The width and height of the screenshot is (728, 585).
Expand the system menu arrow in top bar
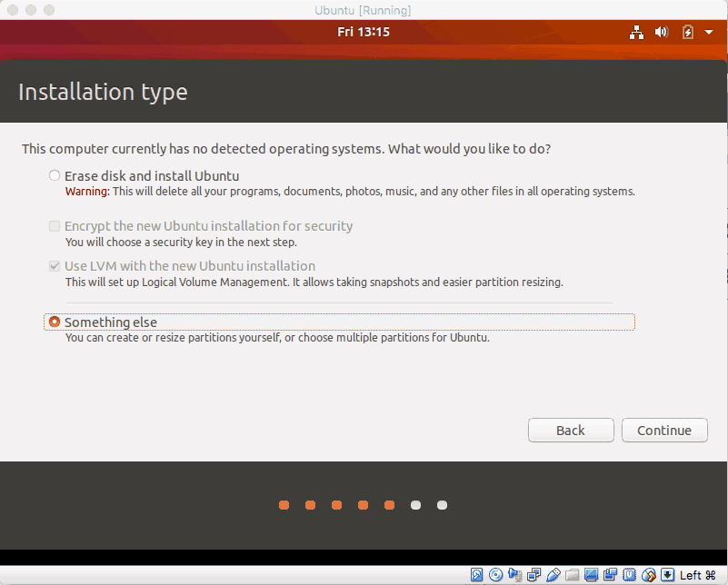(709, 32)
